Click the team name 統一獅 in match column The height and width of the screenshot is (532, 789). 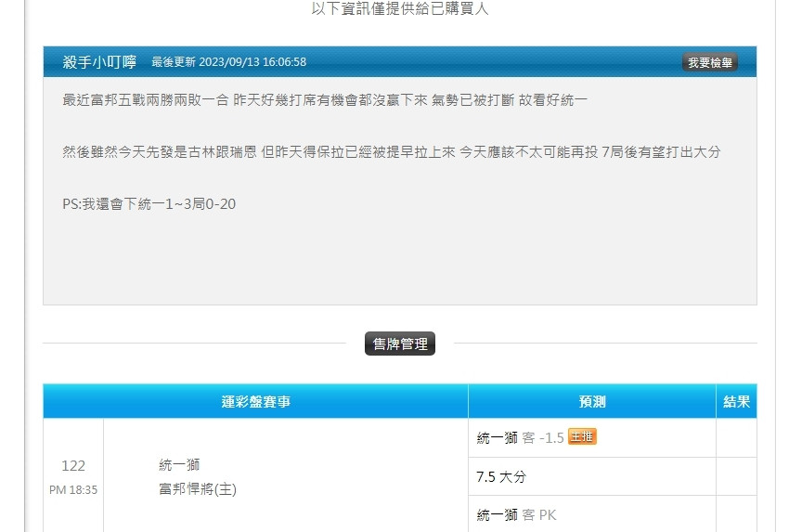point(179,464)
